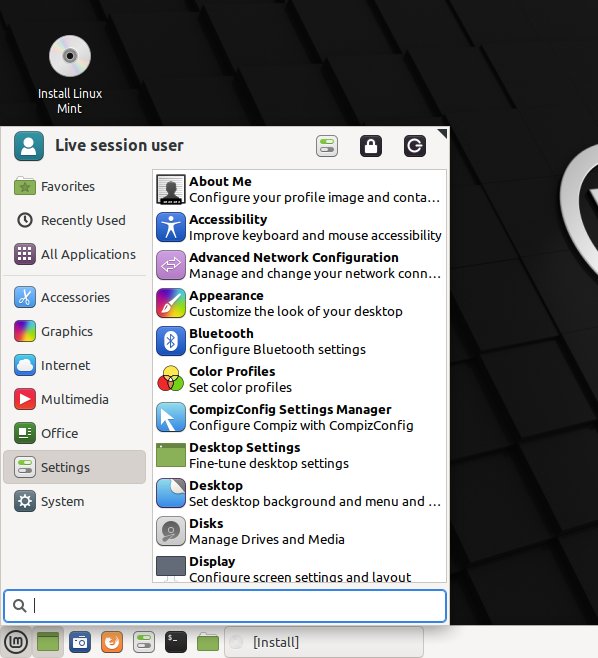Click the log out icon
This screenshot has height=658, width=598.
[415, 146]
